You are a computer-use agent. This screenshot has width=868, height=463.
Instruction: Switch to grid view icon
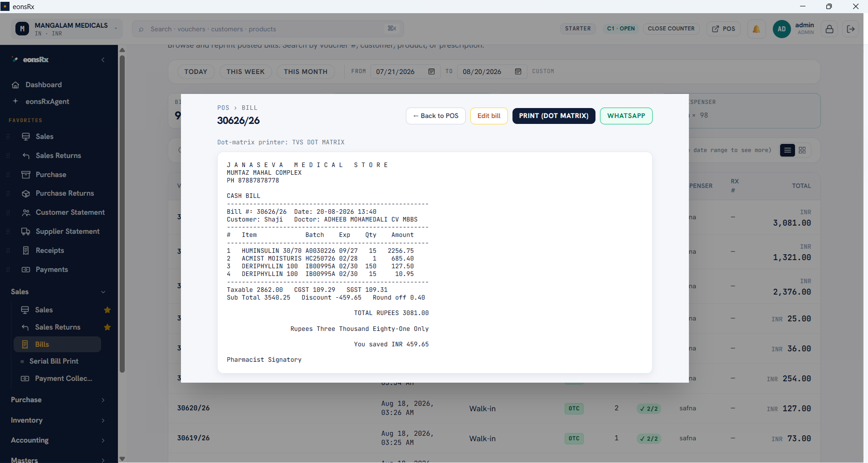[802, 150]
